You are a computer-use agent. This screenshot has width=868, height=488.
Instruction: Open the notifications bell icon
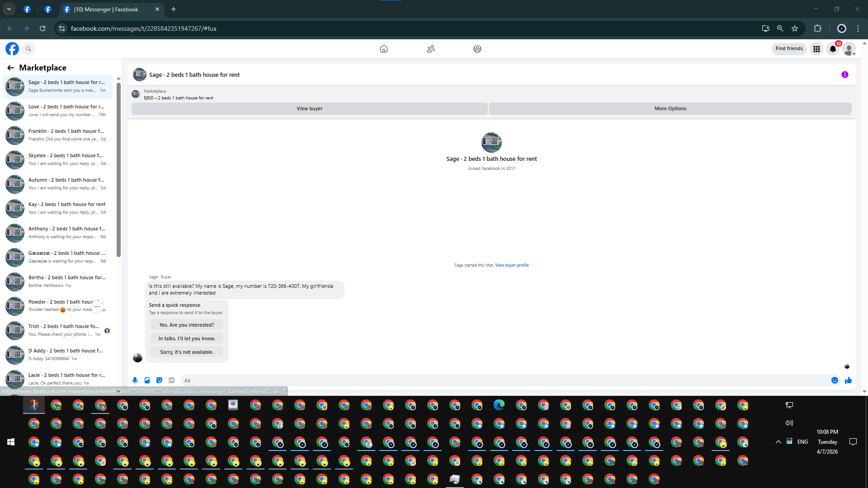coord(833,49)
